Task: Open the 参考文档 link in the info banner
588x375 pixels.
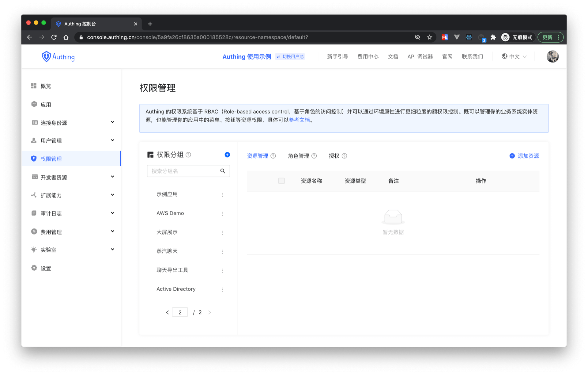Action: [299, 120]
